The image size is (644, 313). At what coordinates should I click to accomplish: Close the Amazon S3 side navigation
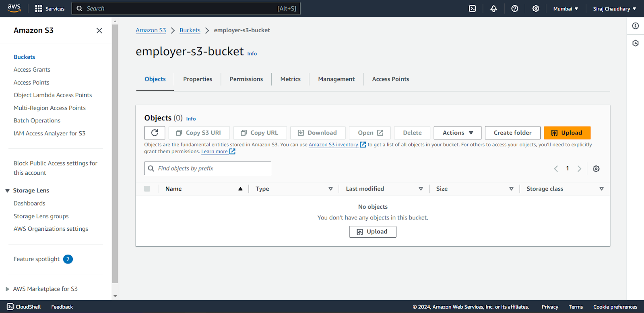99,31
